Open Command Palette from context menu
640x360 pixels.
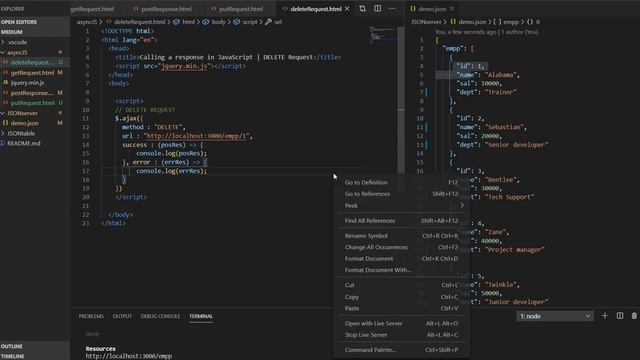point(402,350)
